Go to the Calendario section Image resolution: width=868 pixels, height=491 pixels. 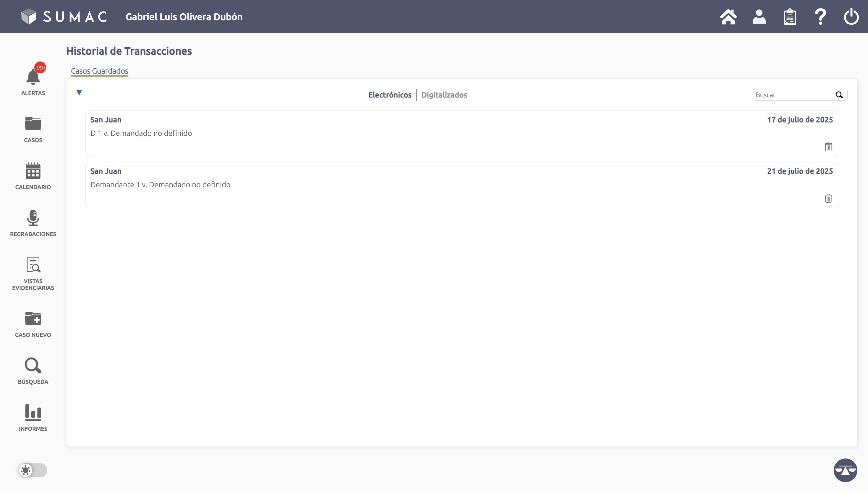[33, 176]
